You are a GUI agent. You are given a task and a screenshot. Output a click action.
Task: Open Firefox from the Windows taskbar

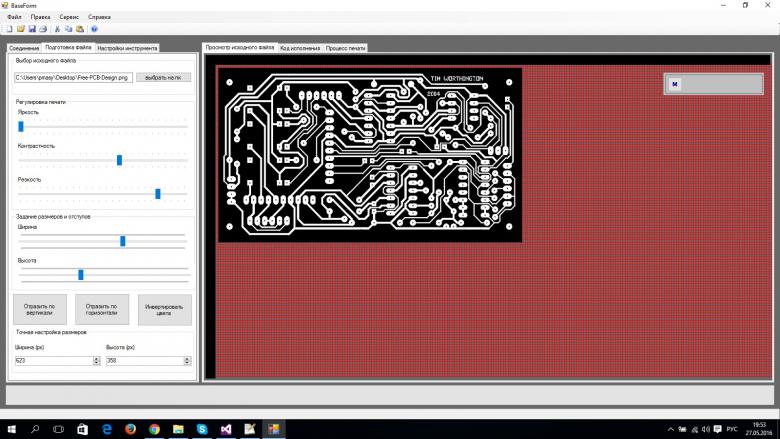(130, 428)
